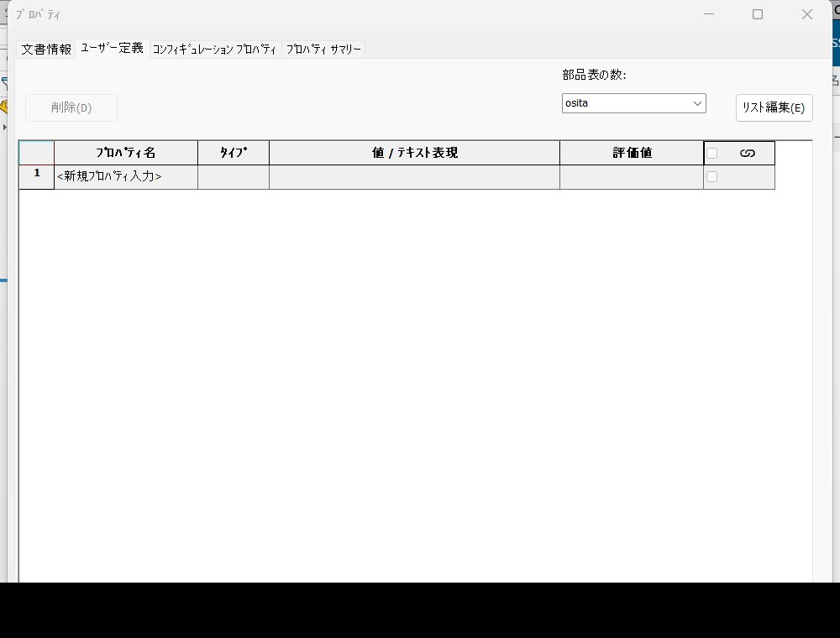
Task: Click the リスト編集(E) button
Action: [x=774, y=107]
